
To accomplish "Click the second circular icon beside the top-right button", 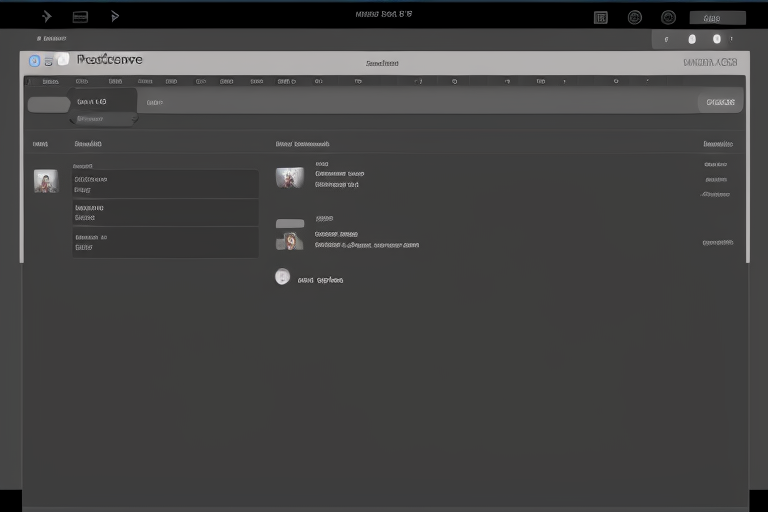I will [668, 17].
